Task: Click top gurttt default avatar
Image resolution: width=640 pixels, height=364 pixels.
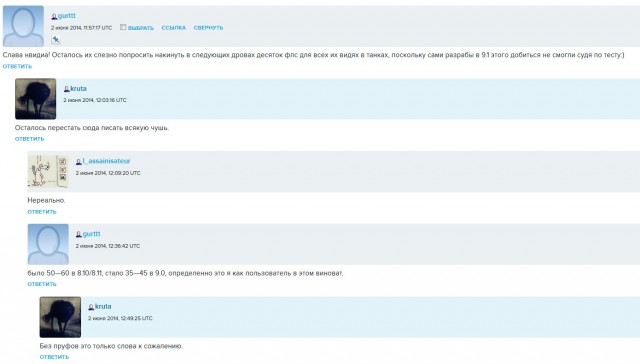Action: pos(23,26)
